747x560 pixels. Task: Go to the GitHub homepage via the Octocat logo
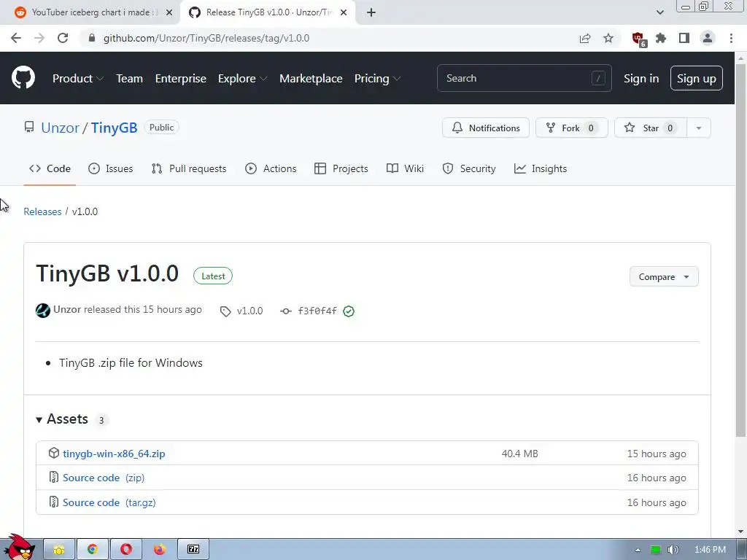[x=23, y=77]
